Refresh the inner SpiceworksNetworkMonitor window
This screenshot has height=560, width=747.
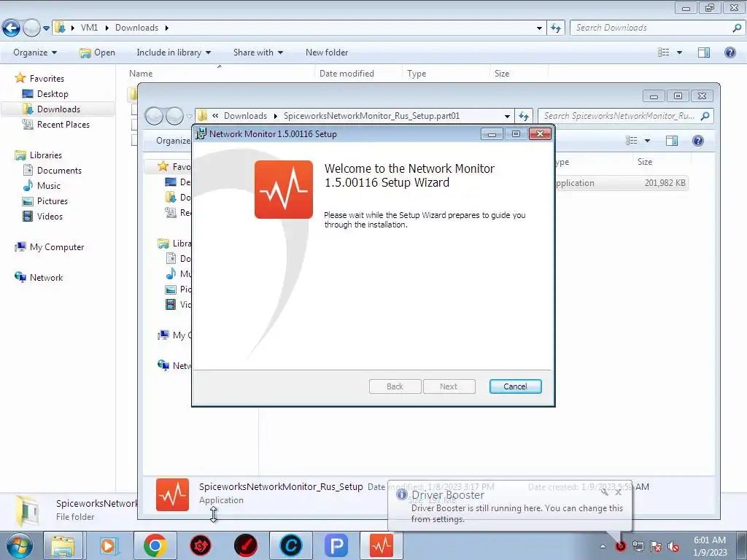pyautogui.click(x=524, y=116)
